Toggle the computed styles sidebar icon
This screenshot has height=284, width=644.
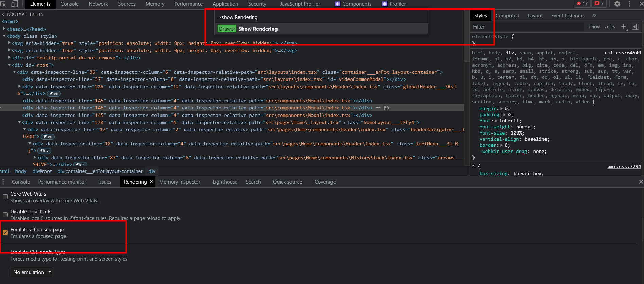pos(635,26)
